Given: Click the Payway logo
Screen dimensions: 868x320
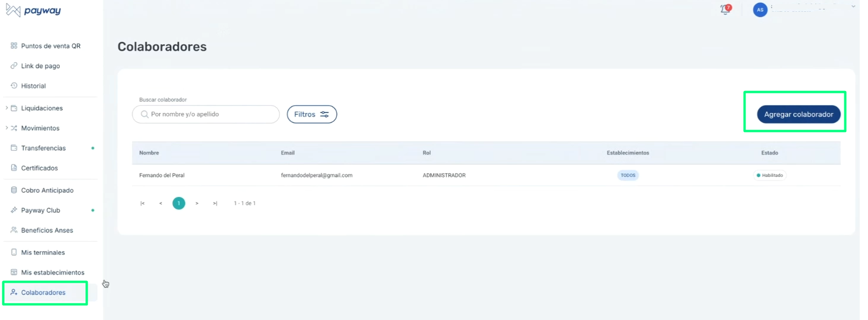Looking at the screenshot, I should [33, 11].
